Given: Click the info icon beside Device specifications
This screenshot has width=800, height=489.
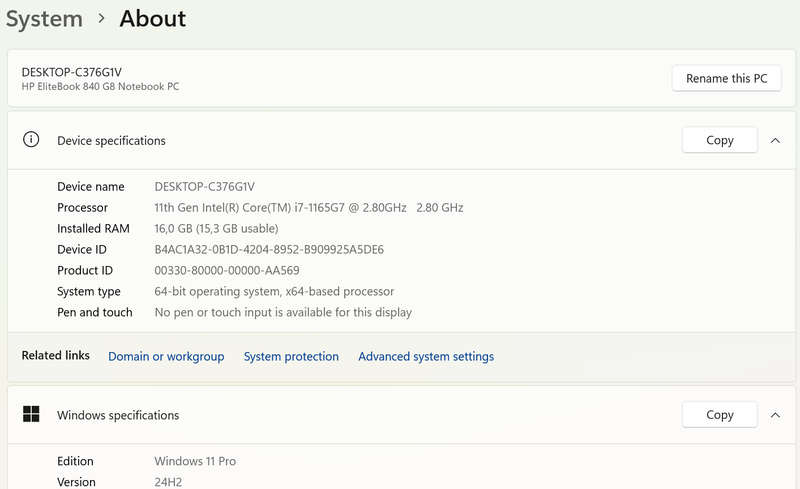Looking at the screenshot, I should click(31, 139).
